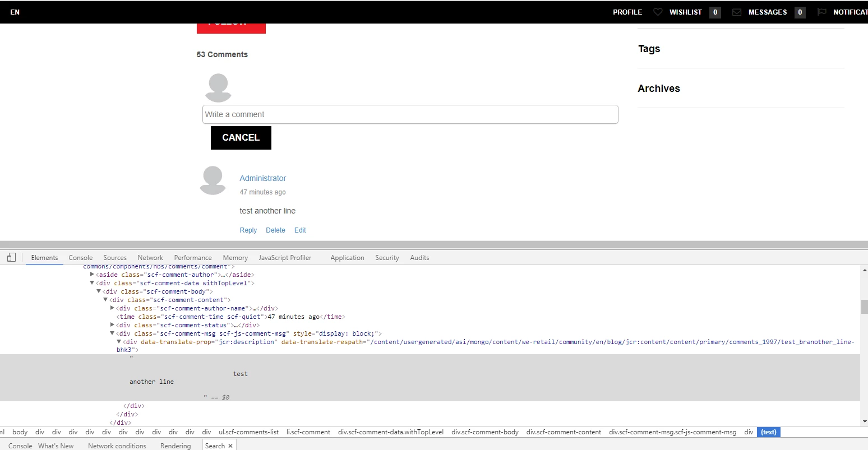
Task: Click the Messages envelope icon
Action: click(737, 12)
